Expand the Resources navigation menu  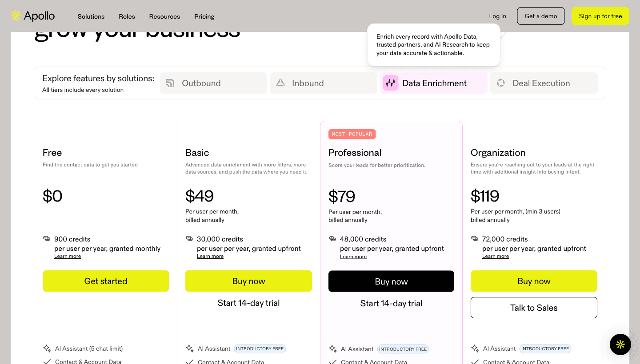(x=164, y=16)
